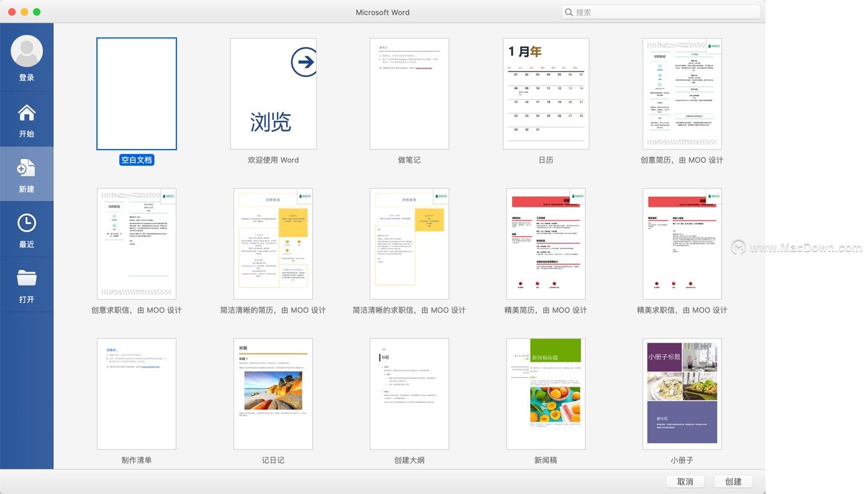The height and width of the screenshot is (494, 868).
Task: Click the 创意简历，由 MOO 设计 caption
Action: coord(682,160)
